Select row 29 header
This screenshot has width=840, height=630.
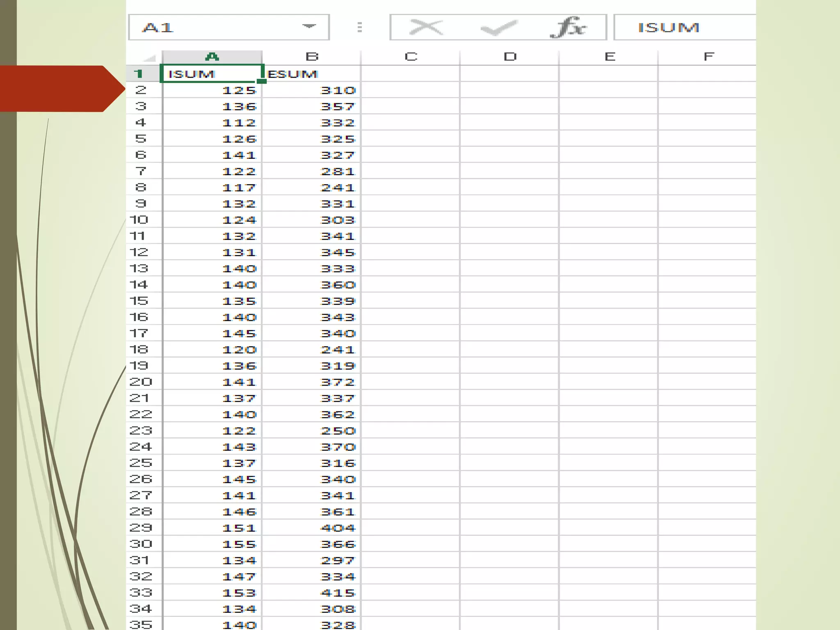pos(140,527)
